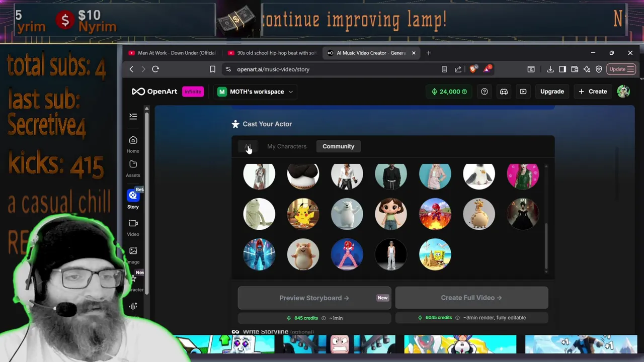644x362 pixels.
Task: Bookmark this page
Action: pos(212,69)
